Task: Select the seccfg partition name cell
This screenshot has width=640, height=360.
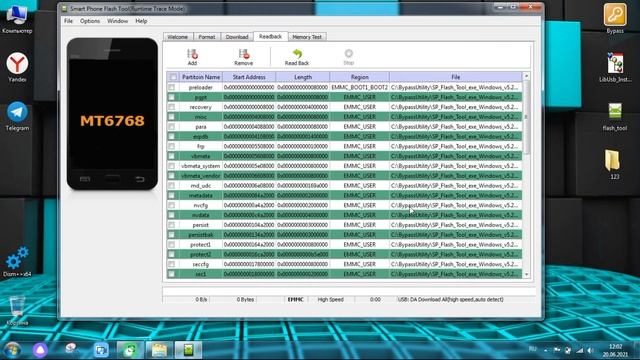Action: tap(200, 264)
